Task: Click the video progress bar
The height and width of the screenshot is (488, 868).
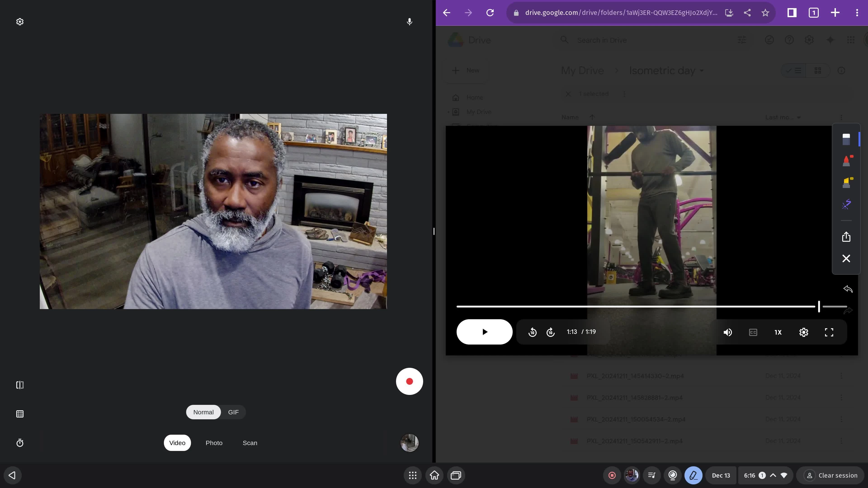Action: coord(652,307)
